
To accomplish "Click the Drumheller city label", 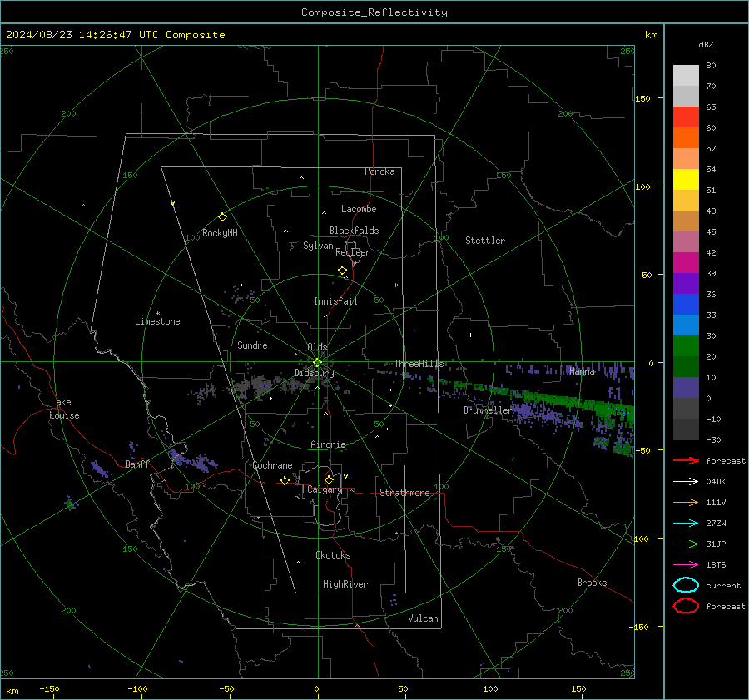I will [x=487, y=410].
